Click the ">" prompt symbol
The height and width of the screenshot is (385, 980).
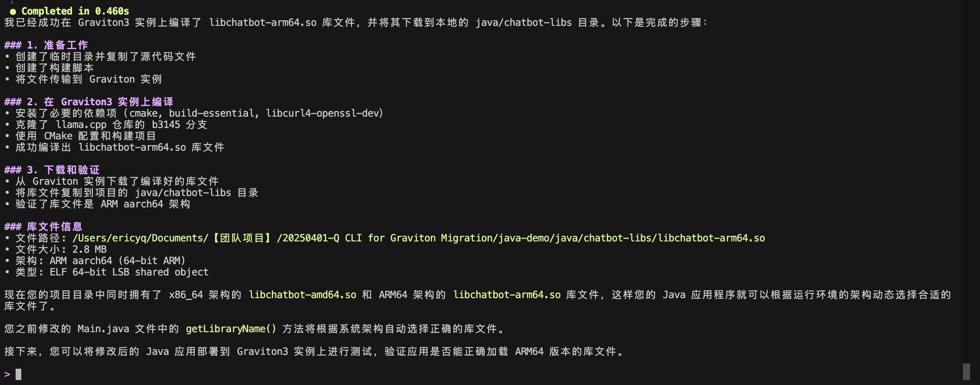tap(7, 374)
